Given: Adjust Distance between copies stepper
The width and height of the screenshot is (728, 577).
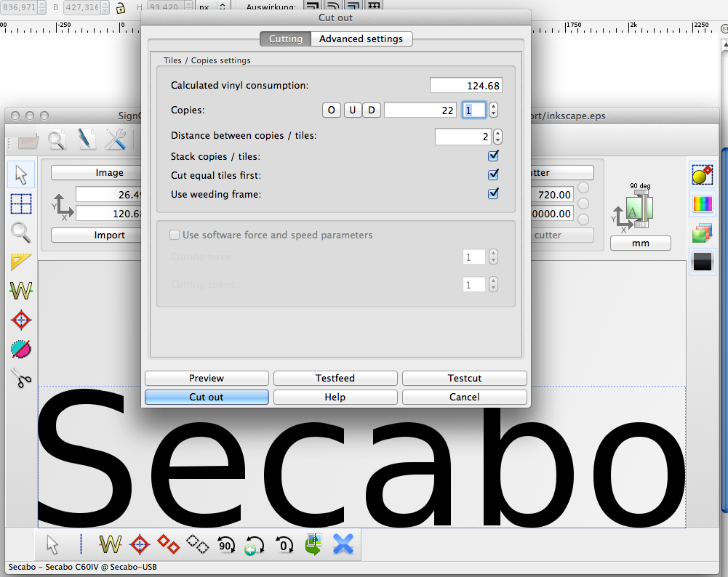Looking at the screenshot, I should coord(497,137).
